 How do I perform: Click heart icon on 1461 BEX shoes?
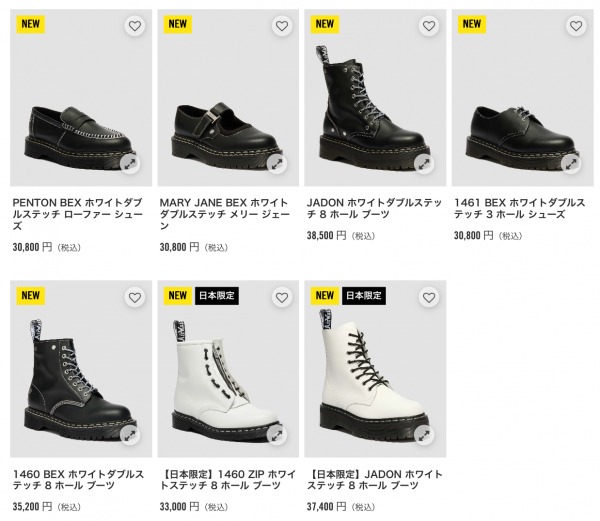575,26
